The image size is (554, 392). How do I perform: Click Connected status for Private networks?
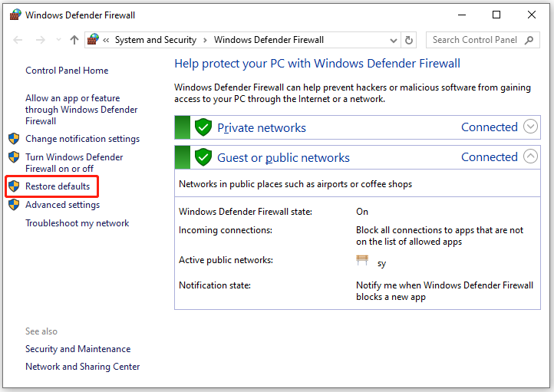(x=490, y=127)
